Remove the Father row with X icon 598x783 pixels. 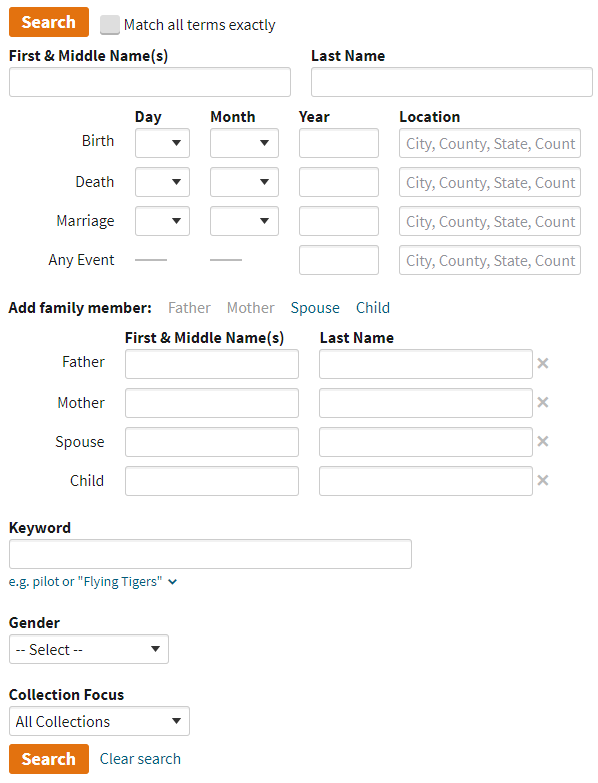pos(543,363)
